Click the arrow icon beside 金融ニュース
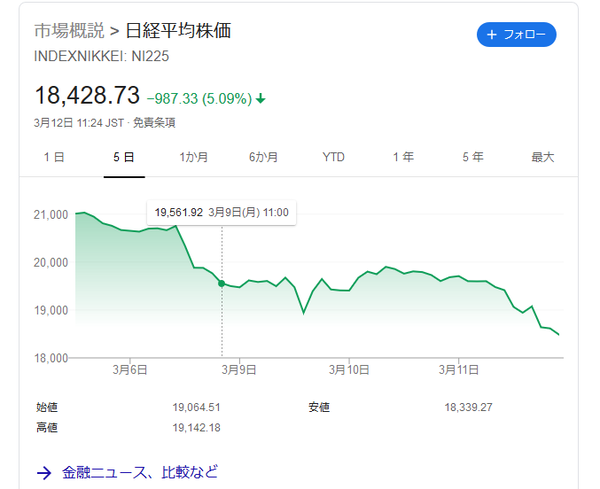The width and height of the screenshot is (600, 489). coord(44,473)
